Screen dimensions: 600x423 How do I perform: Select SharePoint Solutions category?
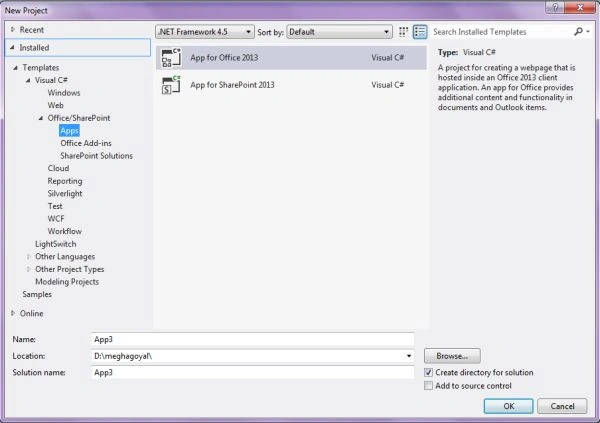coord(96,156)
